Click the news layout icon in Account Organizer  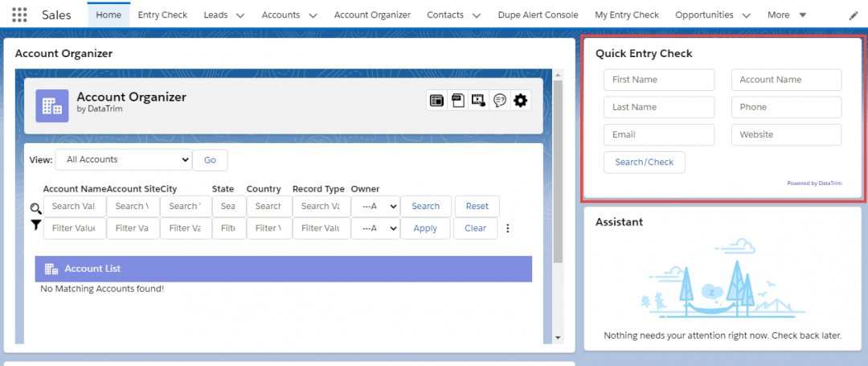pyautogui.click(x=437, y=101)
